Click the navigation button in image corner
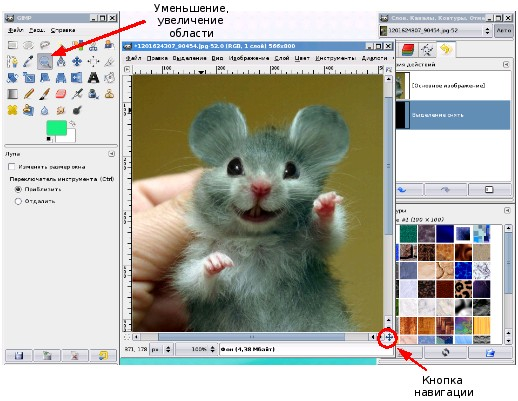 388,337
